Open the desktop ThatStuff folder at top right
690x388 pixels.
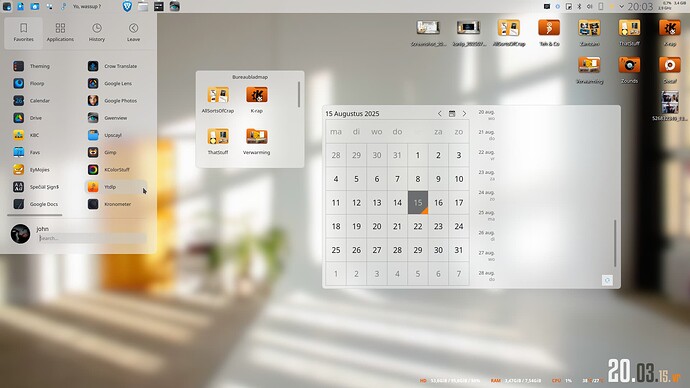click(629, 33)
